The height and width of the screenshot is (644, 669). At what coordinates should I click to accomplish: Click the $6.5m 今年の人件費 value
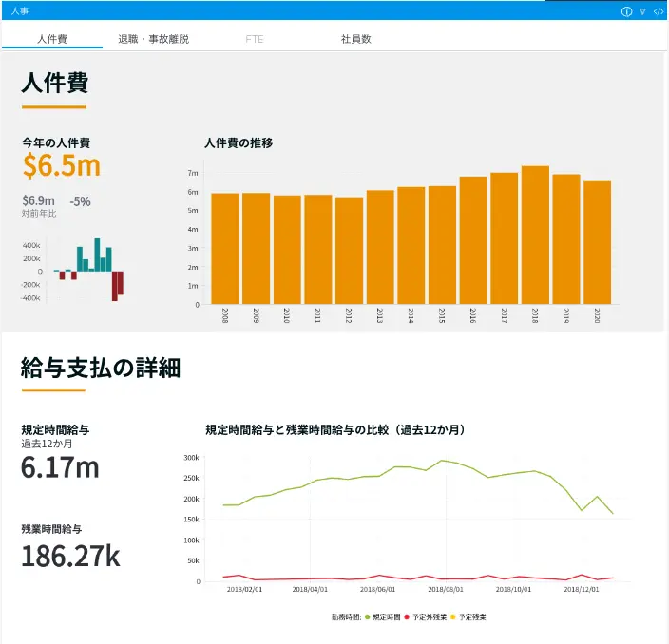pos(62,166)
